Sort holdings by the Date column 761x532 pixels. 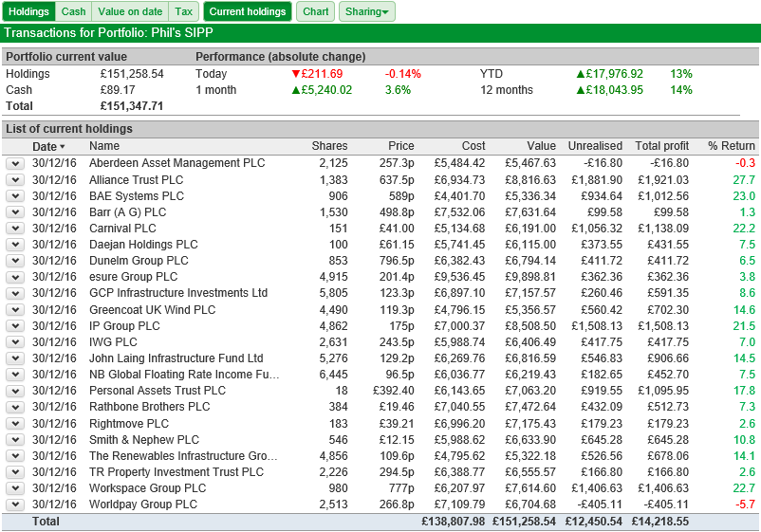coord(48,146)
